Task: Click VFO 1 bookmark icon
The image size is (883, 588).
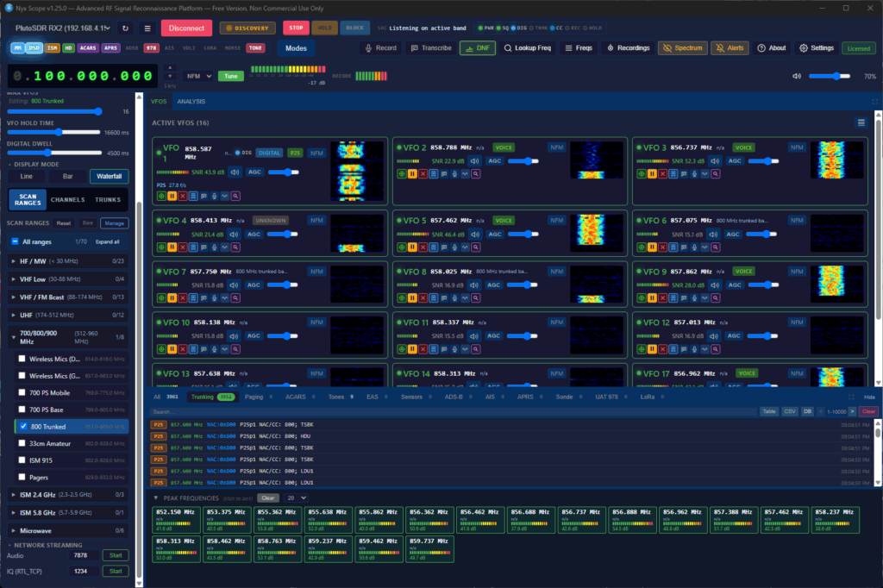Action: tap(193, 196)
